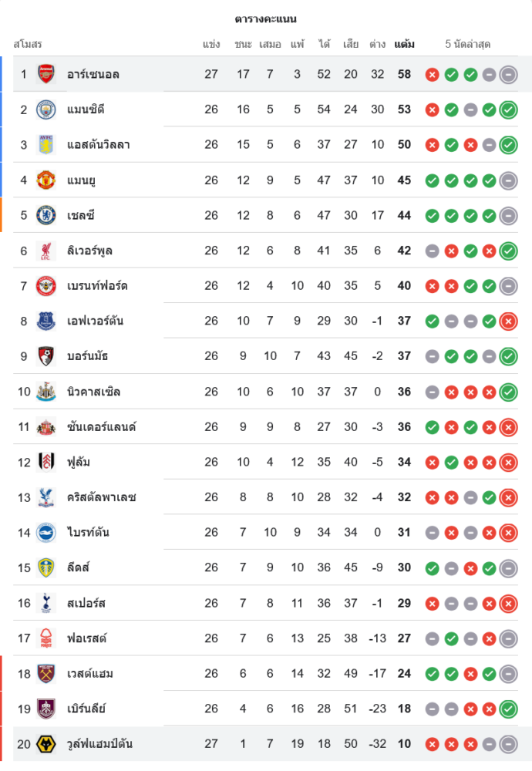
Task: Open the เบรนท์ฟอร์ด team link
Action: point(97,286)
